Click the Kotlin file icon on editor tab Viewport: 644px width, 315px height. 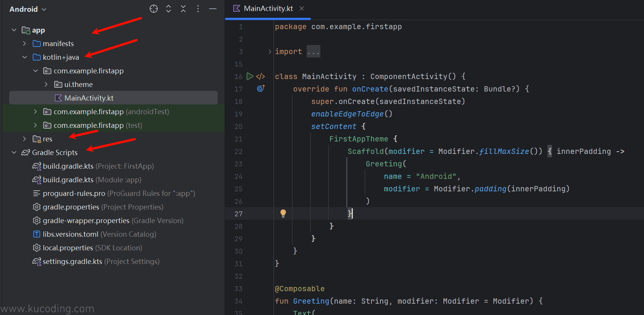pyautogui.click(x=237, y=8)
